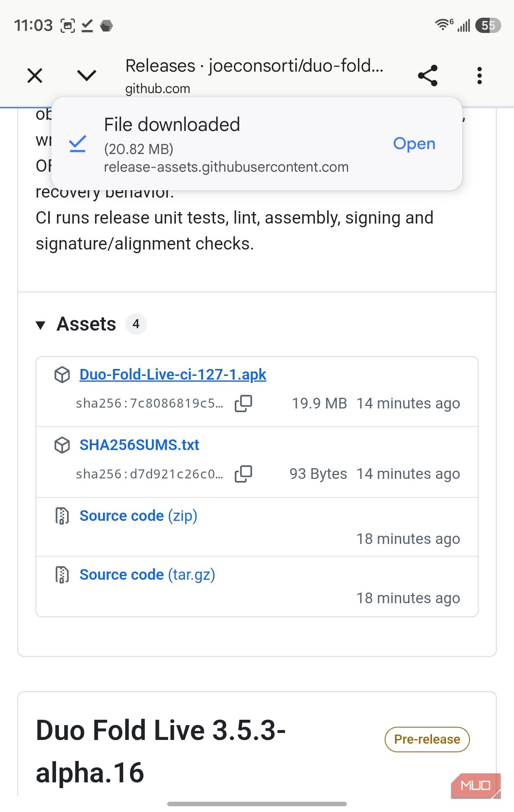Download Source code (tar.gz)
This screenshot has height=812, width=514.
click(147, 575)
